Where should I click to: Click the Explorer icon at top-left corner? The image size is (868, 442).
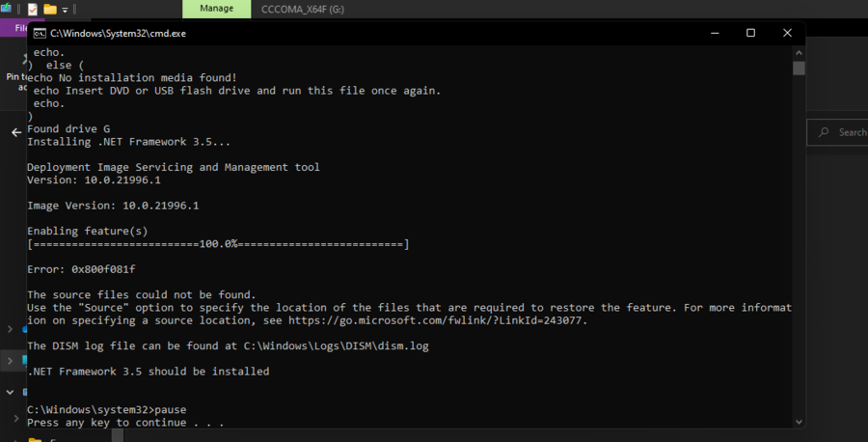[x=7, y=9]
